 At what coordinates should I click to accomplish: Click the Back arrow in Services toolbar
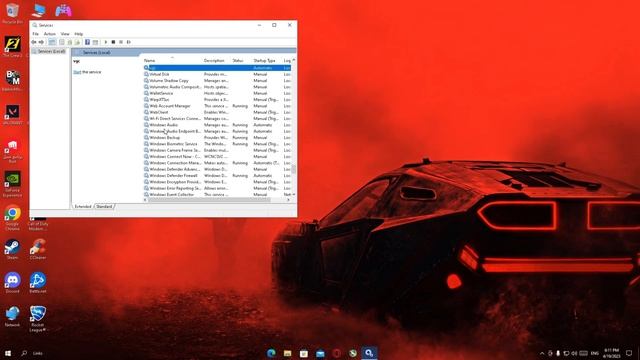[x=34, y=42]
